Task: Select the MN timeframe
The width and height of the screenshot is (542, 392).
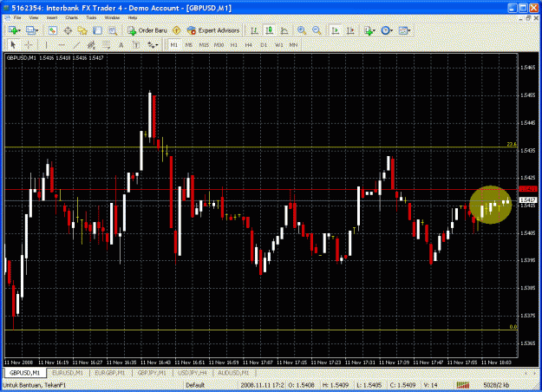Action: [293, 45]
